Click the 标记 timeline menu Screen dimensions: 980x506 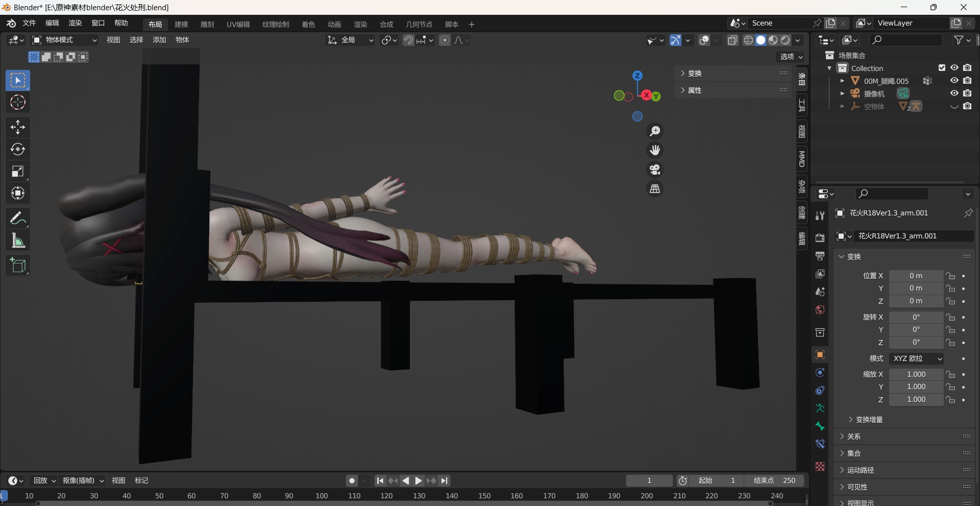[x=141, y=480]
